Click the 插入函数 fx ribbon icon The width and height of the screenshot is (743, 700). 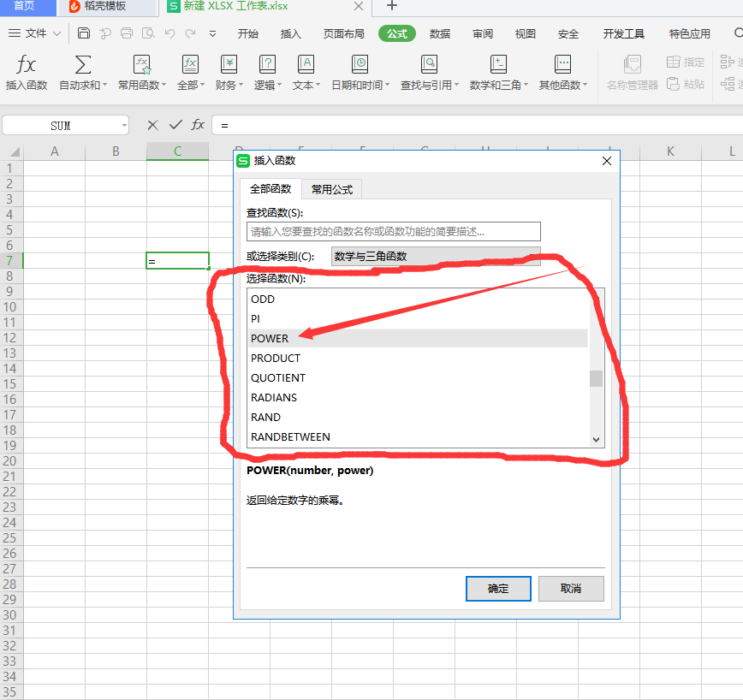[27, 65]
